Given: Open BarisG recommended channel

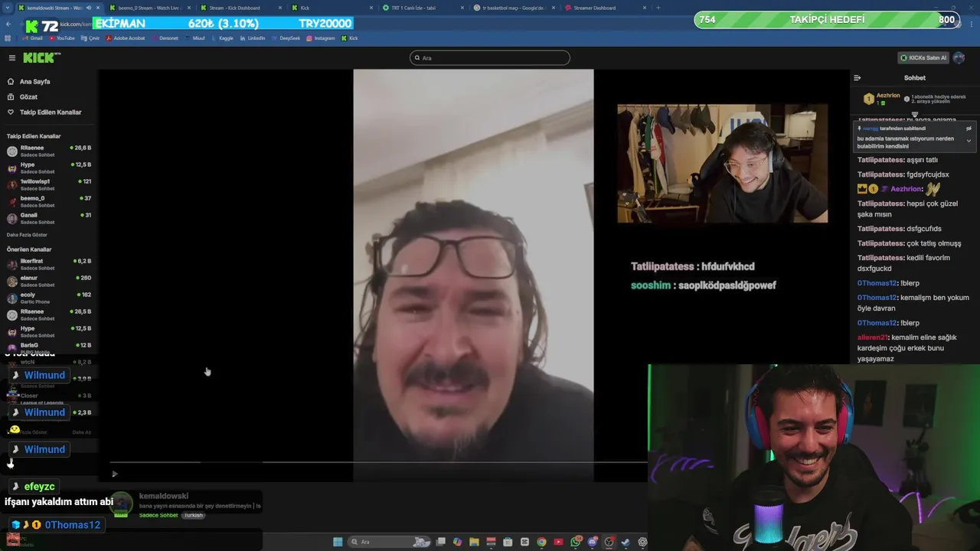Looking at the screenshot, I should 49,348.
